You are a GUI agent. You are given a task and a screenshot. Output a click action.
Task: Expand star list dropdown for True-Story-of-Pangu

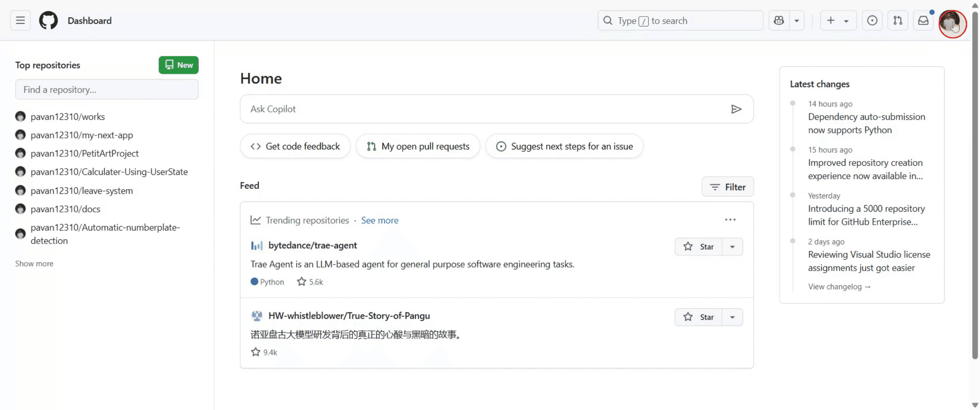[732, 317]
